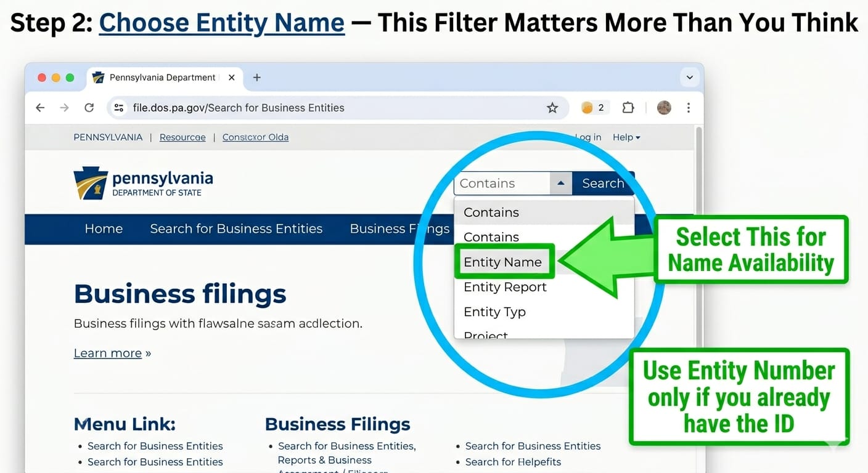This screenshot has width=868, height=473.
Task: Open the site info icon in address bar
Action: (x=119, y=108)
